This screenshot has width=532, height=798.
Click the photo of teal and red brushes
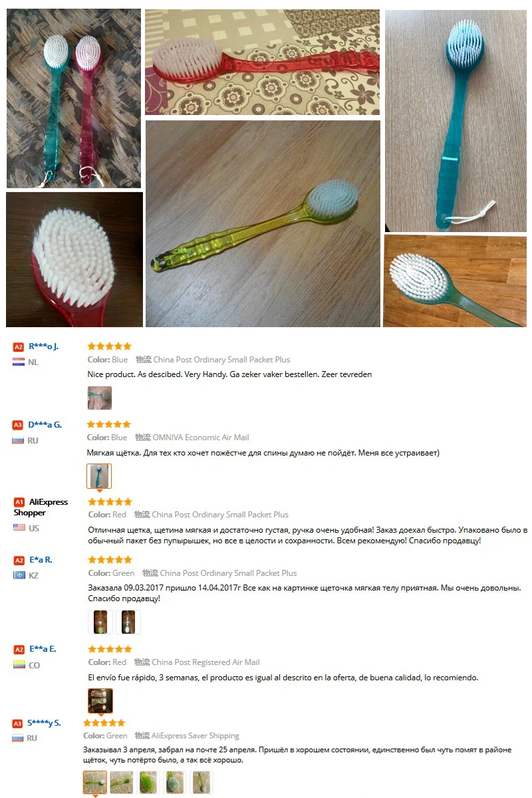click(74, 98)
